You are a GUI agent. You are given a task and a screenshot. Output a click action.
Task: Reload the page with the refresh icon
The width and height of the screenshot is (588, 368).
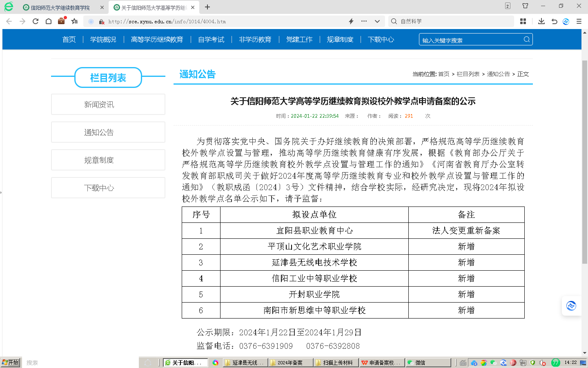click(x=36, y=21)
